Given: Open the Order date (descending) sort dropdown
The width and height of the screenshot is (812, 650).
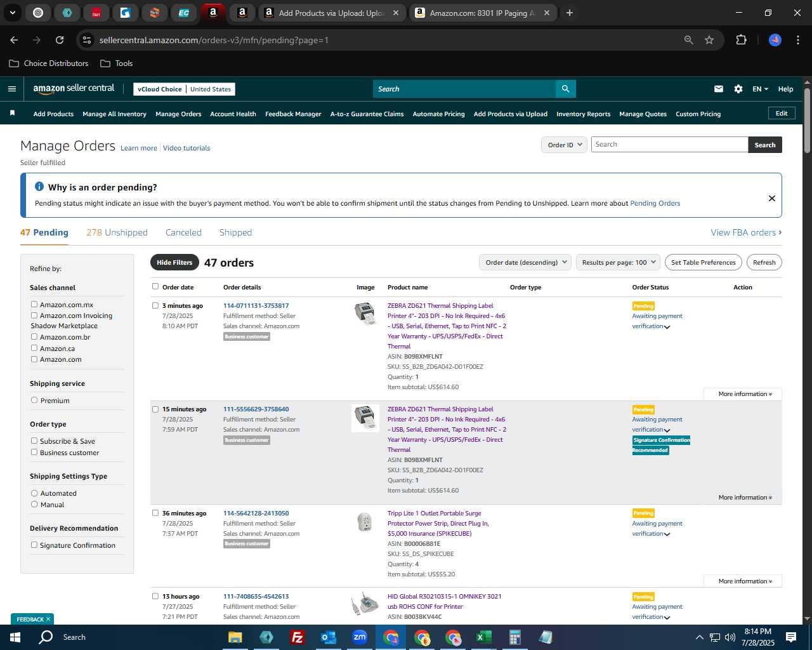Looking at the screenshot, I should pyautogui.click(x=525, y=262).
